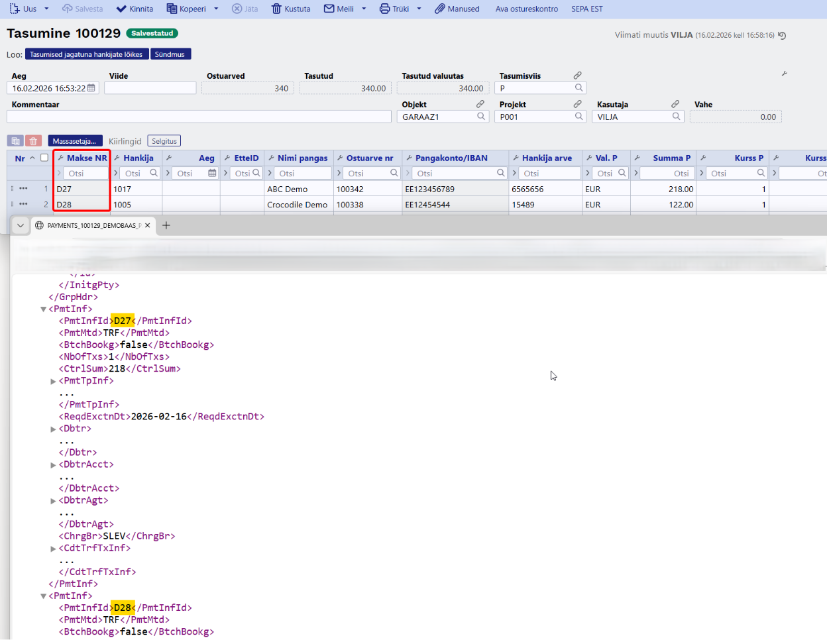This screenshot has height=644, width=827.
Task: Click the red delete rows icon
Action: point(33,141)
